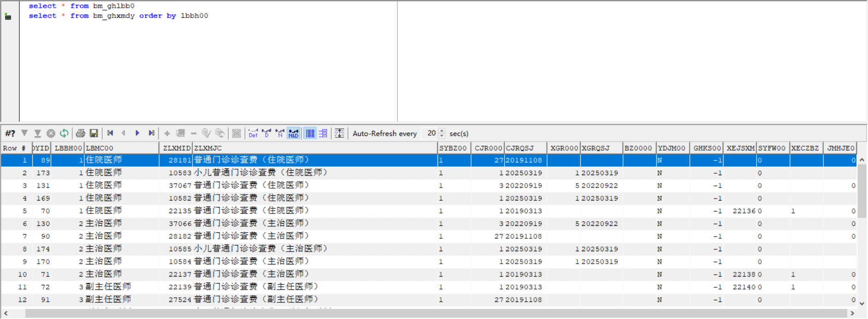Click the N name-width column icon
This screenshot has width=868, height=319.
click(x=280, y=133)
